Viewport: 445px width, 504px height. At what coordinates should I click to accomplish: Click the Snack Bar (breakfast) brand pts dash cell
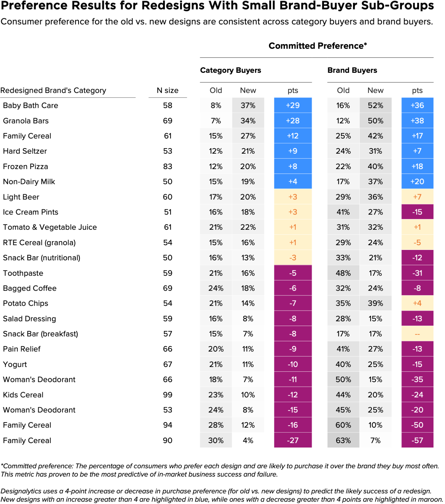[x=417, y=334]
